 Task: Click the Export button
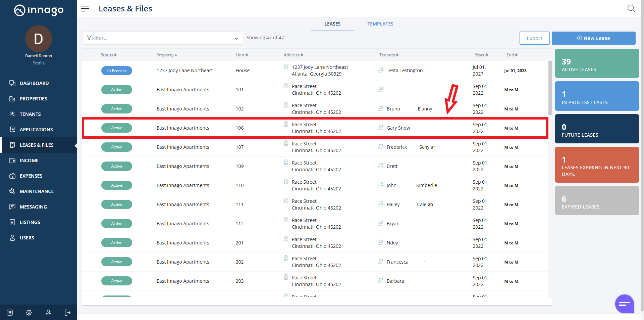coord(534,38)
